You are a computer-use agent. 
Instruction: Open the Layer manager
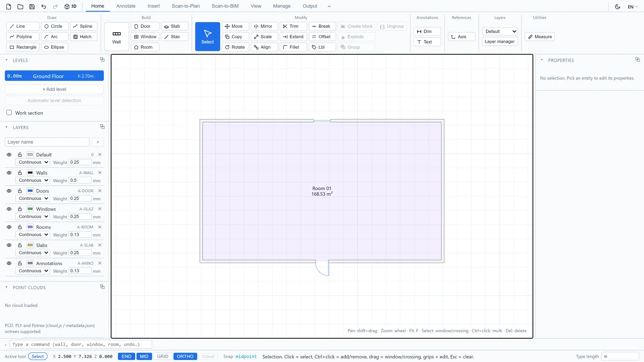point(500,41)
